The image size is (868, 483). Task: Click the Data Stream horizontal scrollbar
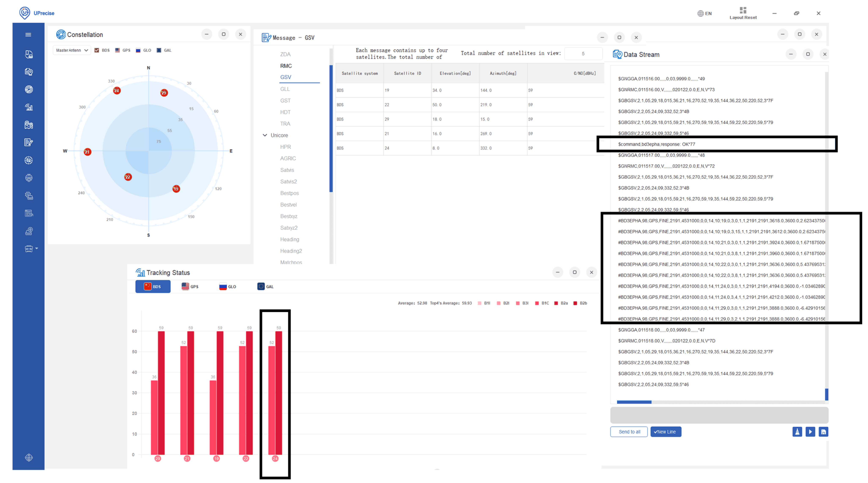coord(634,402)
